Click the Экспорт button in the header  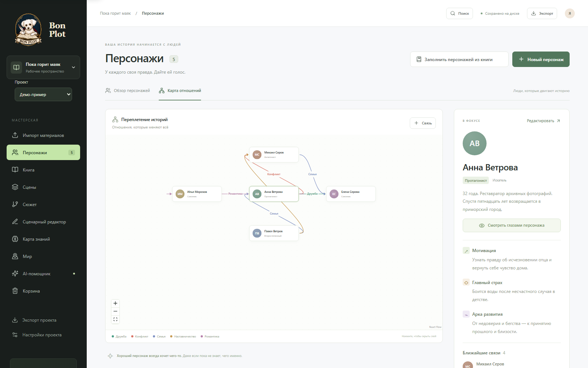pyautogui.click(x=542, y=13)
